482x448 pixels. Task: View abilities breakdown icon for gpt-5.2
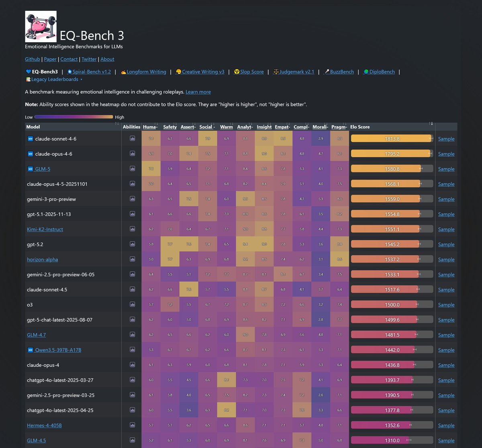pos(132,244)
